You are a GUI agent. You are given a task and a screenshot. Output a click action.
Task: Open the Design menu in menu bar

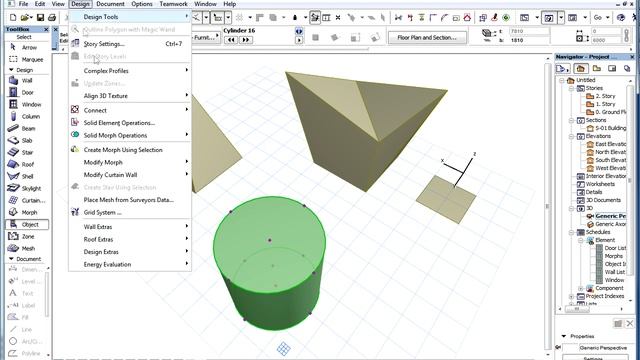80,4
